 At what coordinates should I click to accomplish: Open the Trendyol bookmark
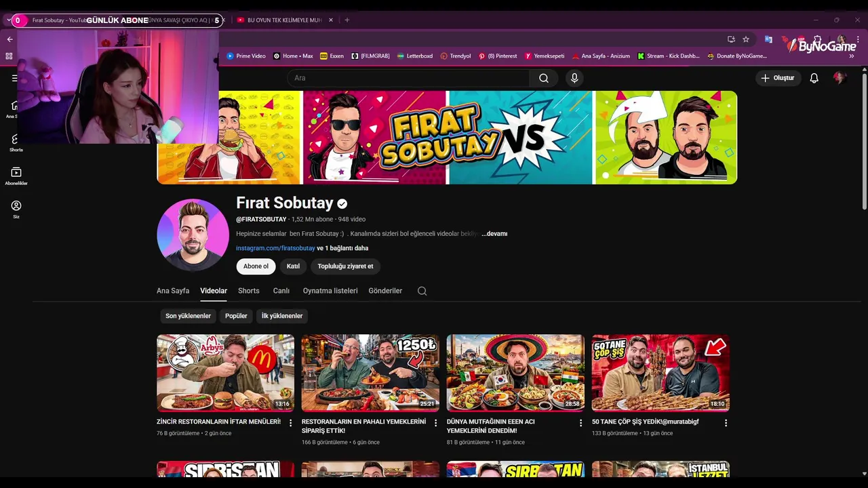pos(456,56)
